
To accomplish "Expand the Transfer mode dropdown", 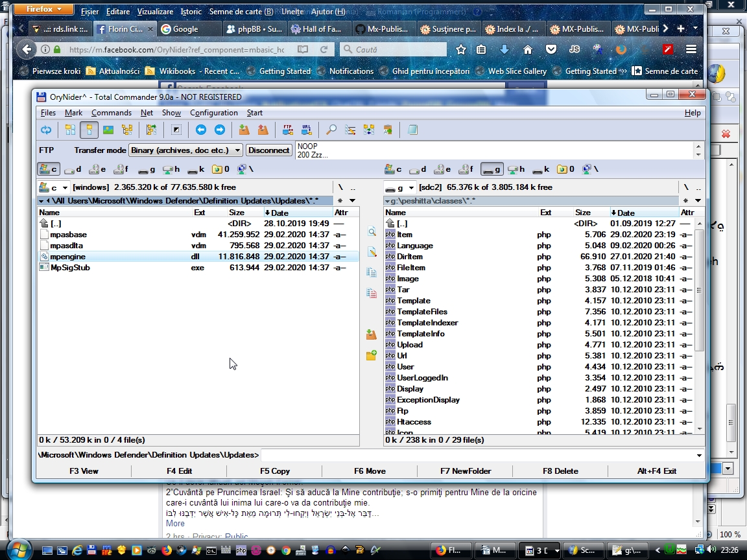I will (x=237, y=150).
